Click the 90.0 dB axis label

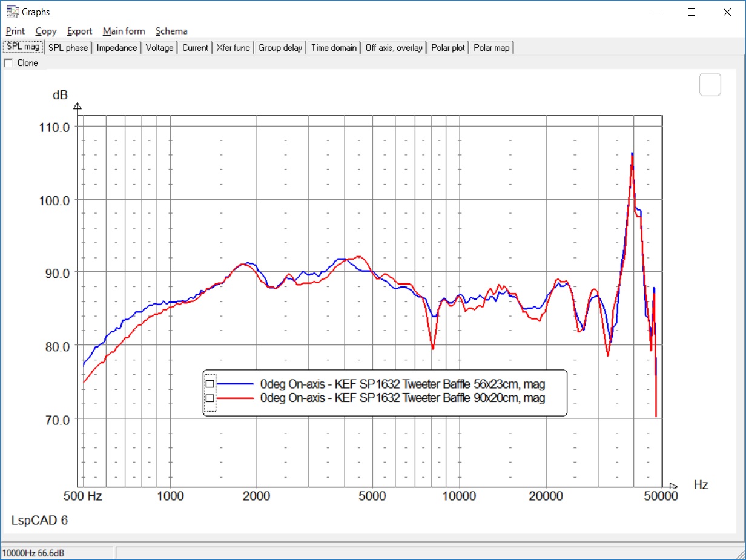tap(58, 272)
